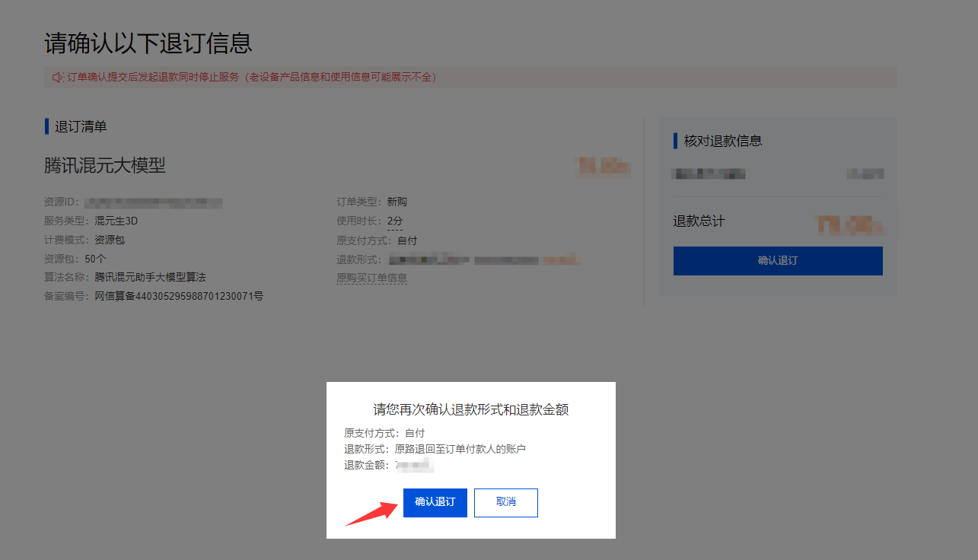The height and width of the screenshot is (560, 978).
Task: Click the 核对退款信息 panel title
Action: tap(723, 141)
